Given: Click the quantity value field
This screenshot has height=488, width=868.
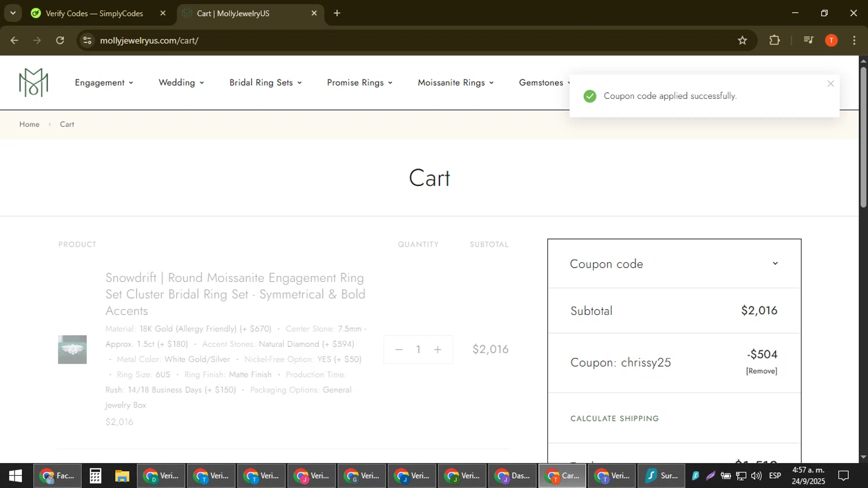Looking at the screenshot, I should (418, 350).
